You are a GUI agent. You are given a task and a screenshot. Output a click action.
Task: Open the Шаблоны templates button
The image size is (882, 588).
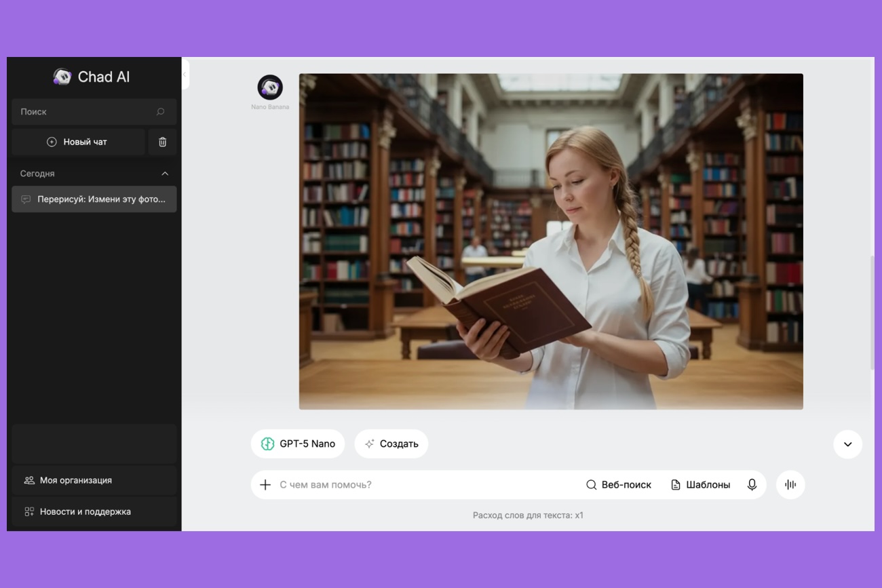pos(700,485)
